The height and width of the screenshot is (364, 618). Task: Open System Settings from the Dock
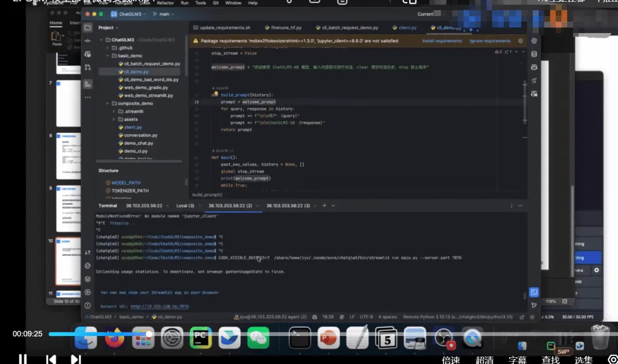click(172, 338)
